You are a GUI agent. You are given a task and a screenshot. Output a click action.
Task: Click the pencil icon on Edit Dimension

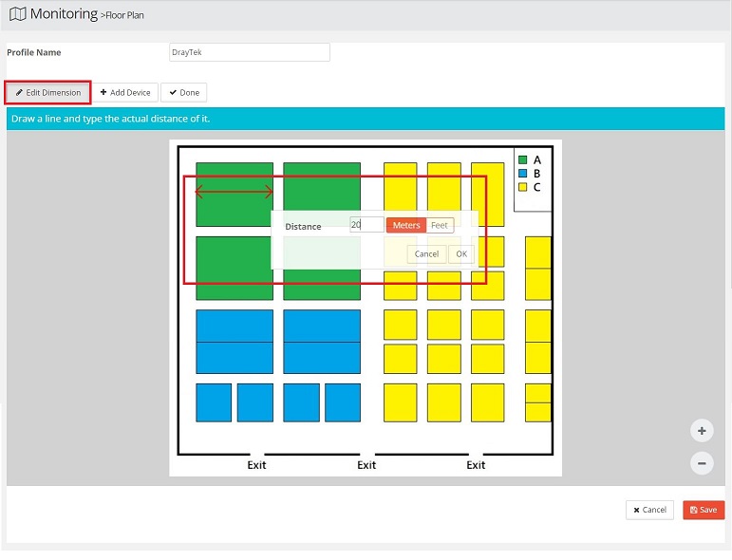(x=19, y=92)
